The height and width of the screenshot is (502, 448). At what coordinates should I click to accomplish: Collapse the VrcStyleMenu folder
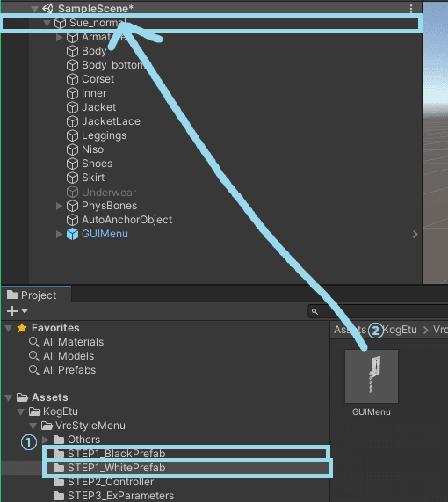[x=33, y=426]
